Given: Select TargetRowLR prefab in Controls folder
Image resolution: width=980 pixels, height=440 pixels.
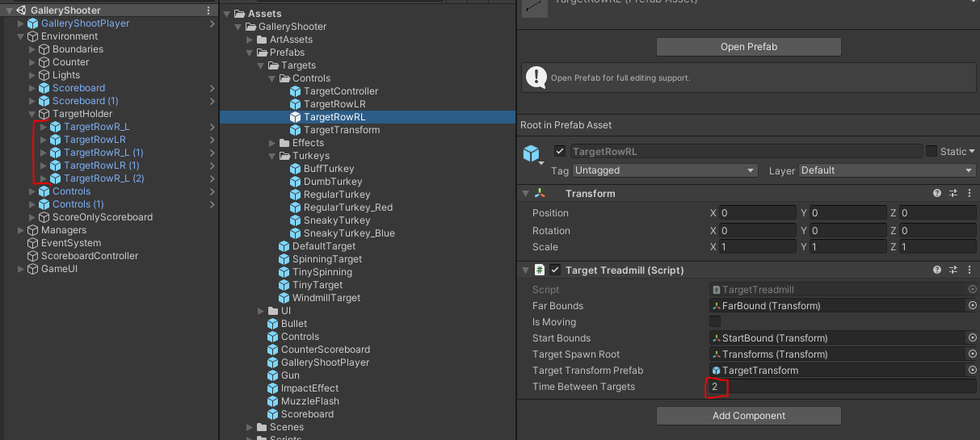Looking at the screenshot, I should tap(334, 104).
